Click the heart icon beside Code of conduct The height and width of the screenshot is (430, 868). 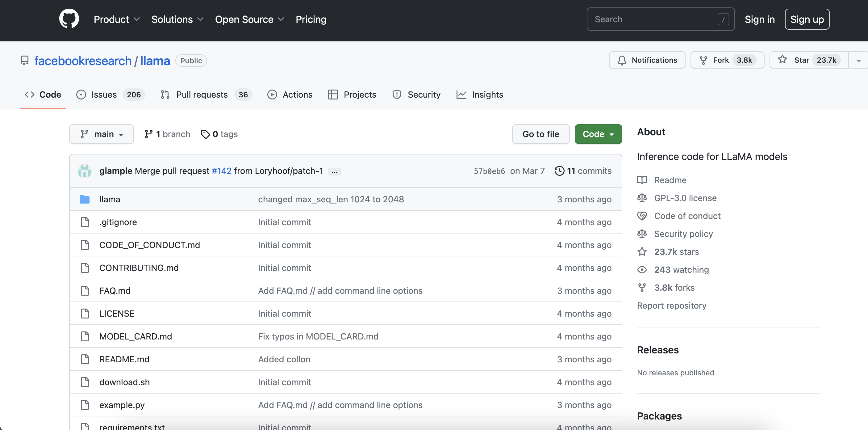tap(642, 216)
